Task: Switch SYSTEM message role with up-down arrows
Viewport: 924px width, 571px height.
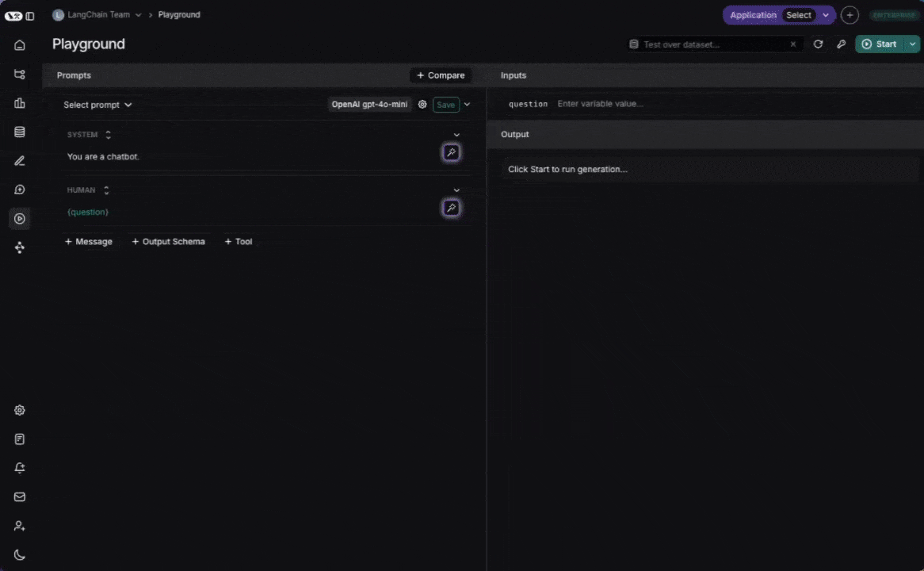Action: (109, 135)
